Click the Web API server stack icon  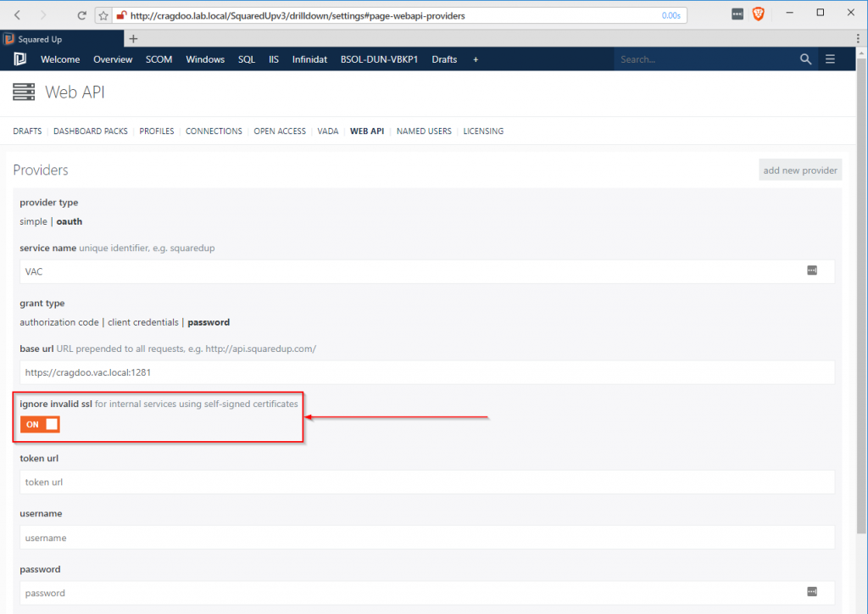pos(24,92)
